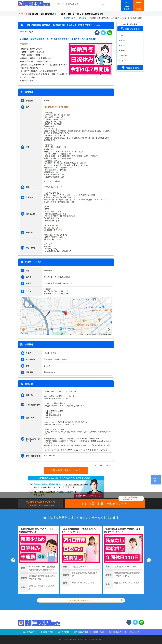The height and width of the screenshot is (644, 162).
Task: Open the 個人情報保護方針 footer link
Action: pos(116,632)
